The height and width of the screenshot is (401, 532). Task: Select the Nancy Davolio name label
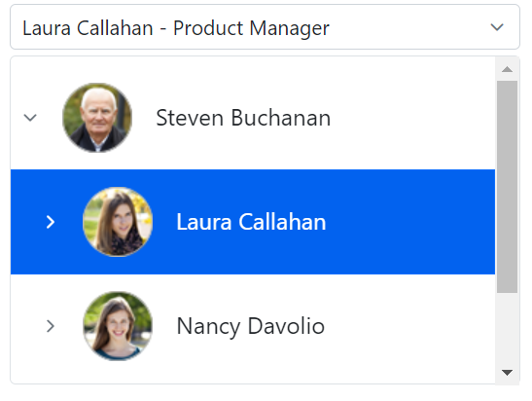click(251, 326)
